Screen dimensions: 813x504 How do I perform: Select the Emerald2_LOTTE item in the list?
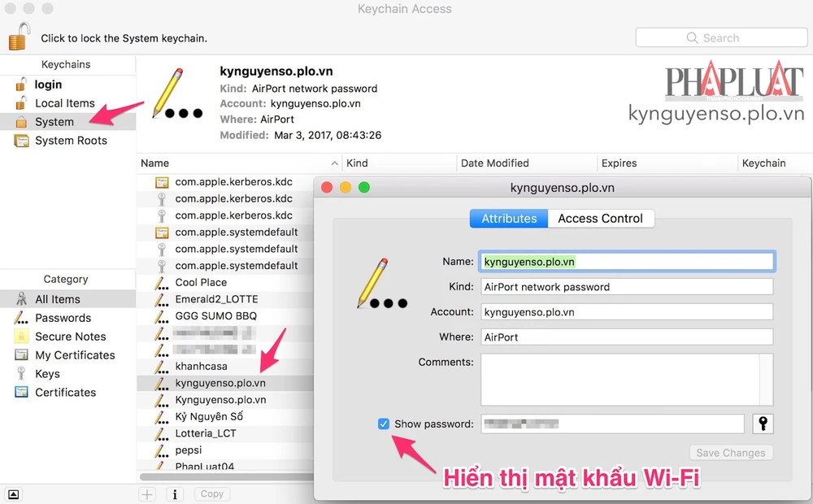[x=215, y=299]
